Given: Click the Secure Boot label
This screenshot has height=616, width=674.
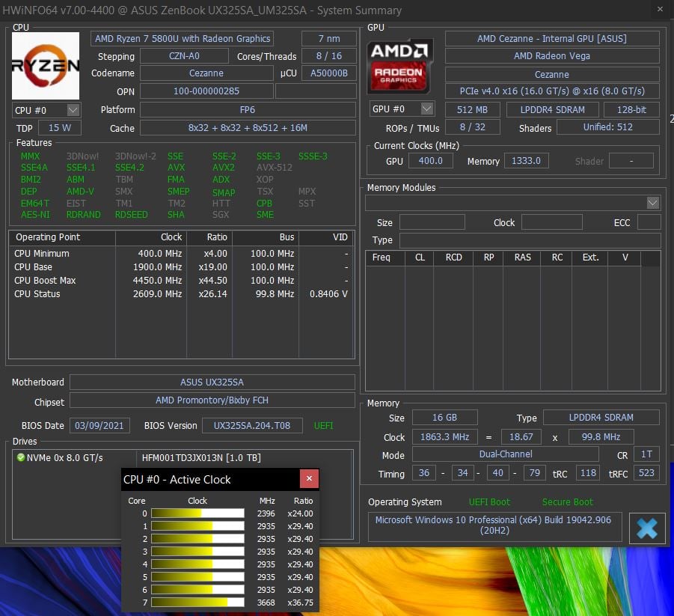Looking at the screenshot, I should point(567,502).
